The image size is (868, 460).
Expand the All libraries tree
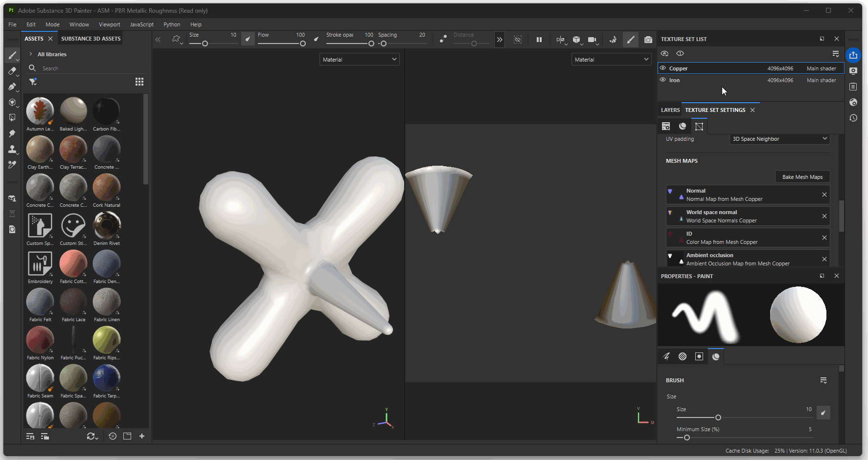[31, 54]
